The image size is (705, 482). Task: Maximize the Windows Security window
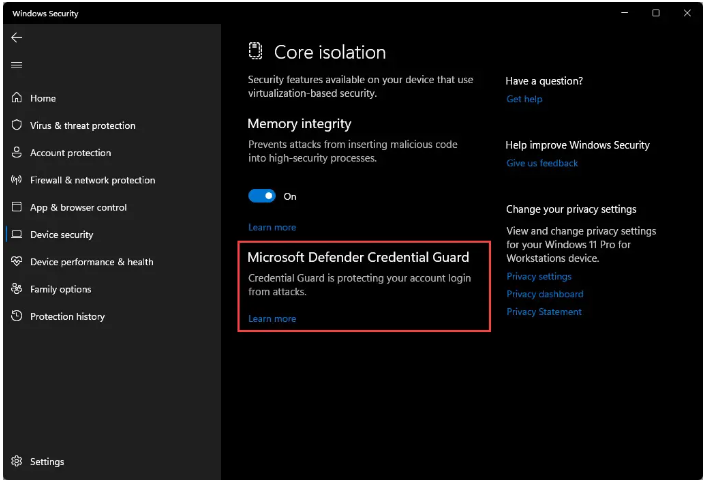pos(656,13)
